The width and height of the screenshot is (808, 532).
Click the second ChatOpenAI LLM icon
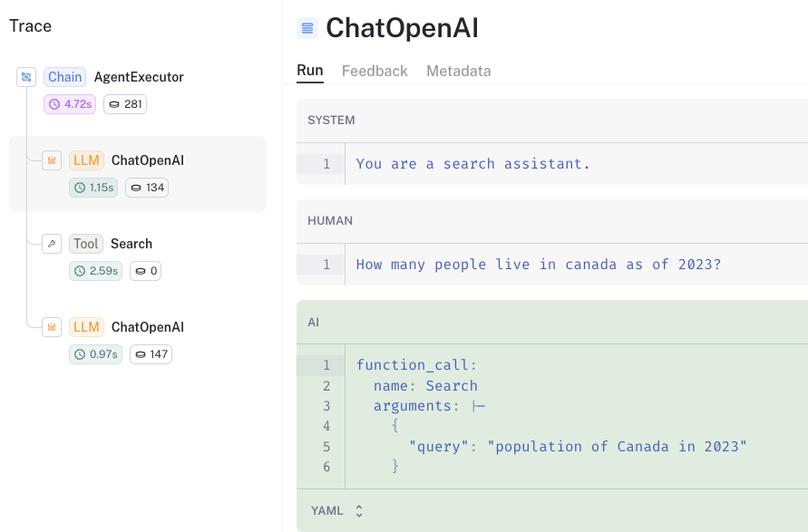click(x=52, y=327)
